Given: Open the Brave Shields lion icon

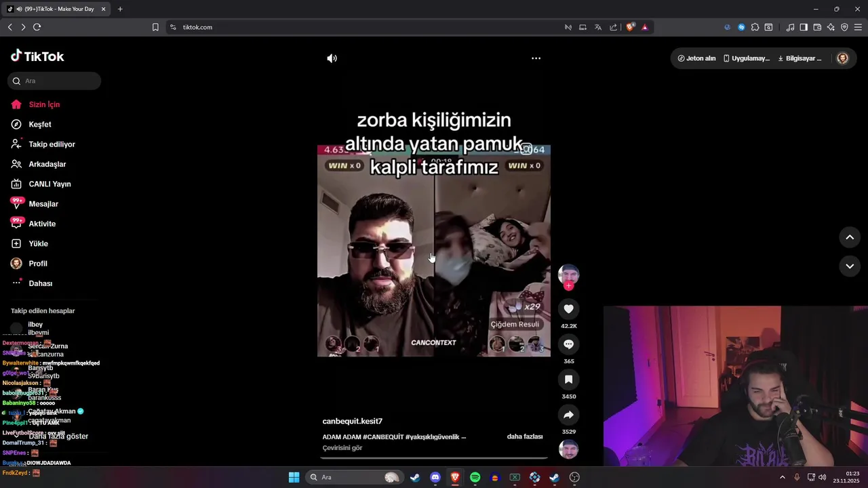Looking at the screenshot, I should pos(631,27).
